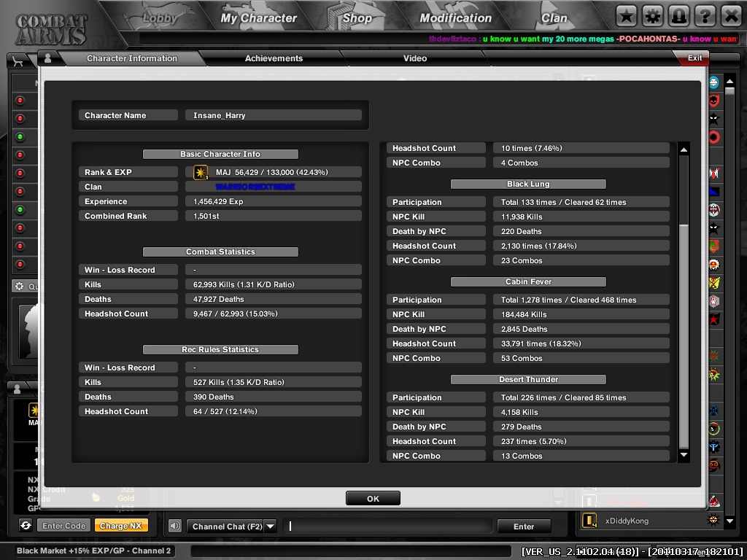Viewport: 747px width, 560px height.
Task: Click the Rec Rules Statistics header
Action: tap(220, 349)
